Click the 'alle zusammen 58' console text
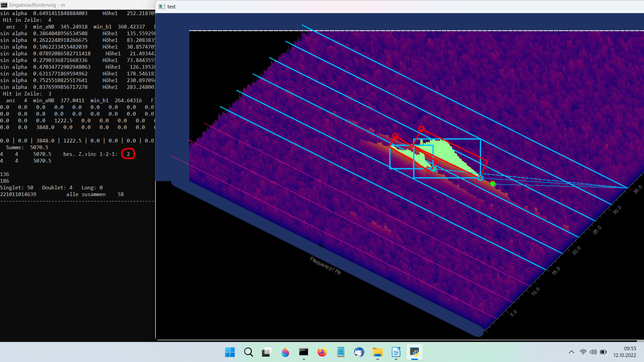Viewport: 644px width, 362px height. (95, 194)
